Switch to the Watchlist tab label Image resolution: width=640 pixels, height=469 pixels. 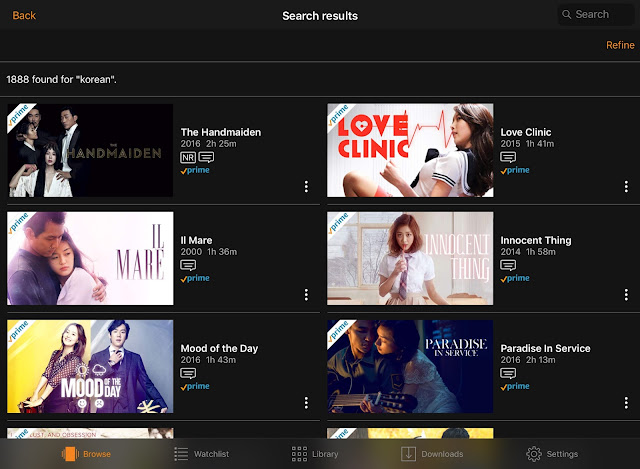click(211, 454)
